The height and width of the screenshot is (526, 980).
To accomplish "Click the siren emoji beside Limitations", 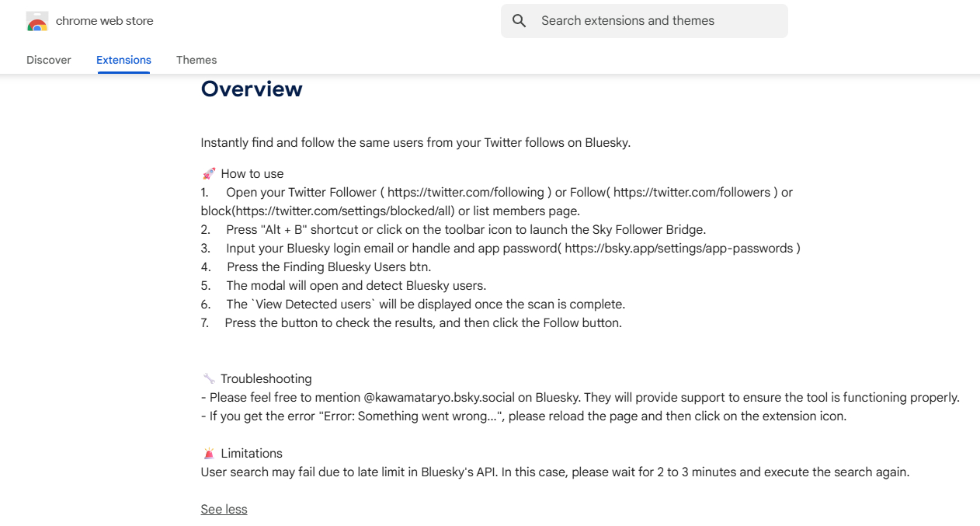I will point(208,453).
